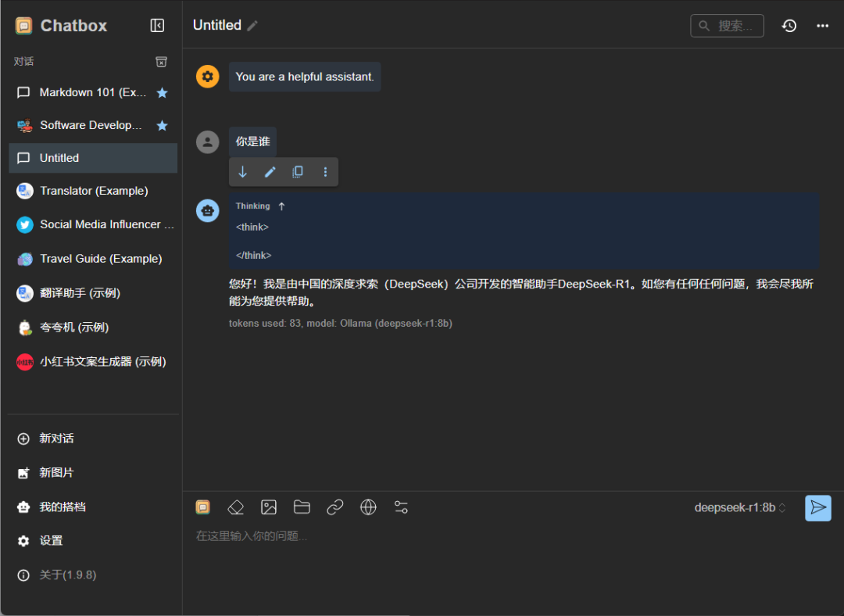Screen dimensions: 844x616
Task: Click the Untitled title in header
Action: point(217,25)
